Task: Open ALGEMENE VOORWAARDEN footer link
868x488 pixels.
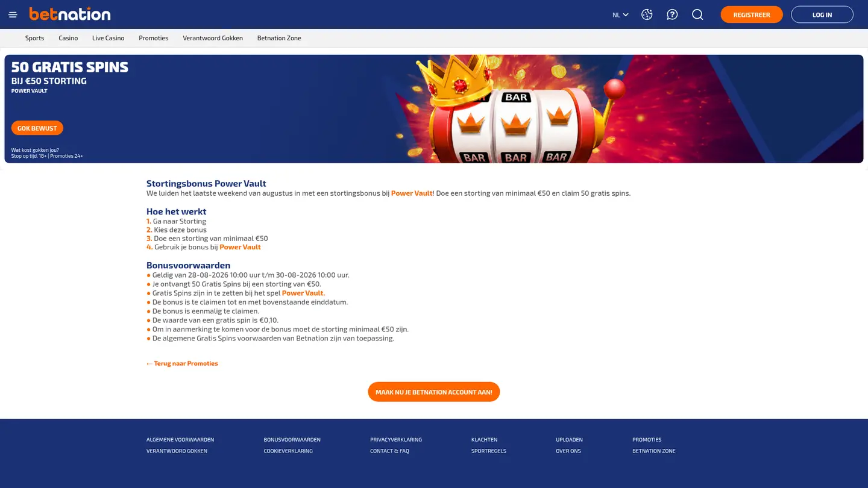Action: [180, 440]
